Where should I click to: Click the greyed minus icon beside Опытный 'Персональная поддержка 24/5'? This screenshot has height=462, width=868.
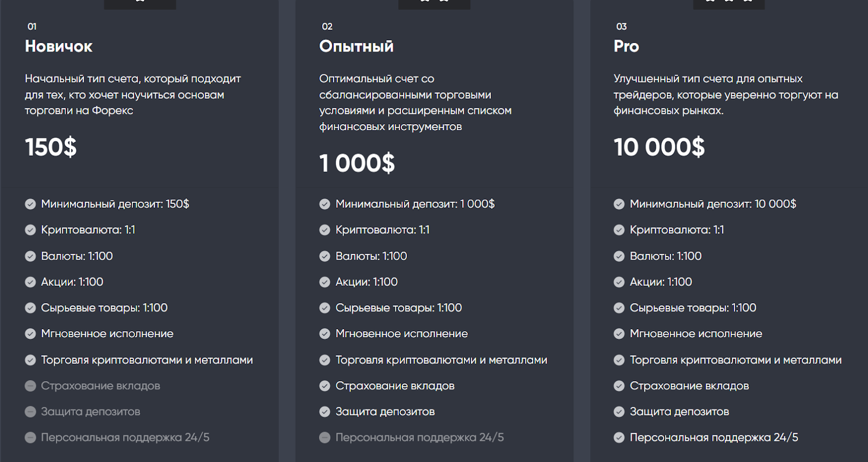pyautogui.click(x=324, y=438)
